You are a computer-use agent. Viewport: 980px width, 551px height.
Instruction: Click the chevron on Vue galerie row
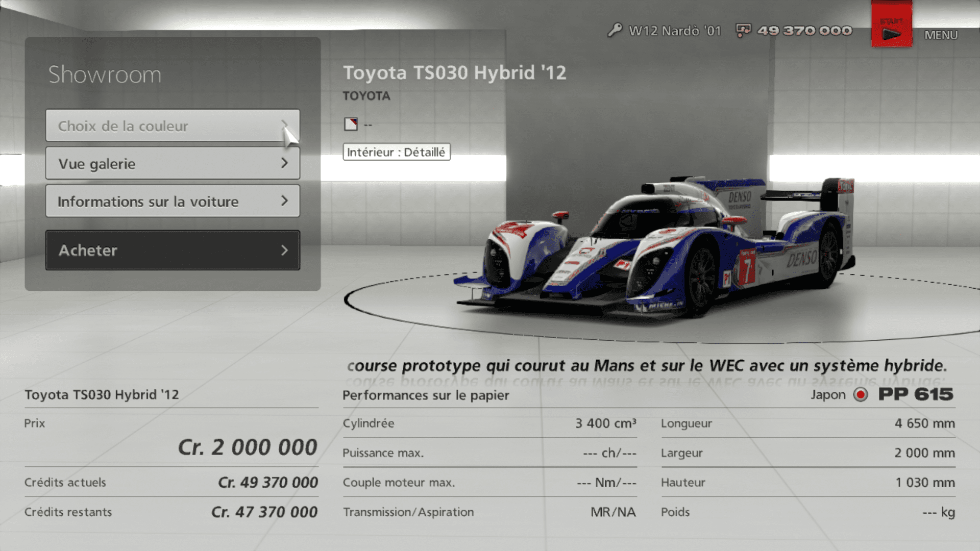pyautogui.click(x=284, y=163)
